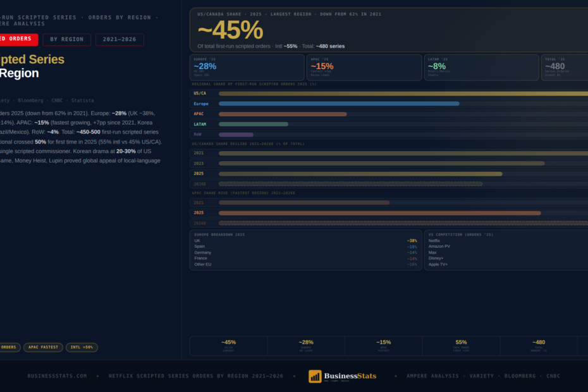
Task: Click the 'APAC Share Rise' section heading
Action: click(x=243, y=193)
